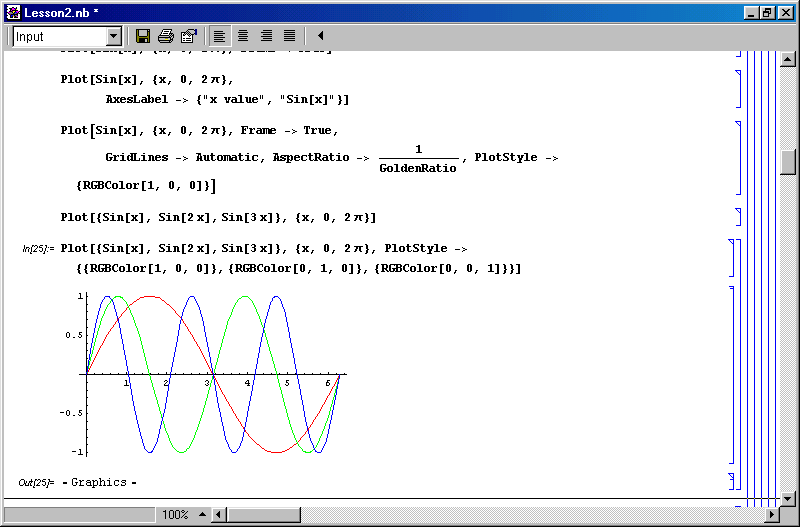
Task: Select bracket of unevaluated three-sine Plot cell
Action: pos(738,217)
